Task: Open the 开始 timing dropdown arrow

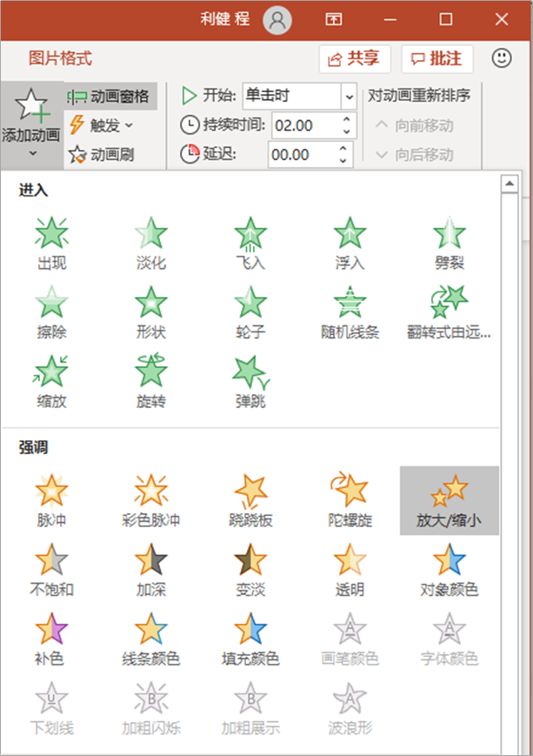Action: (349, 97)
